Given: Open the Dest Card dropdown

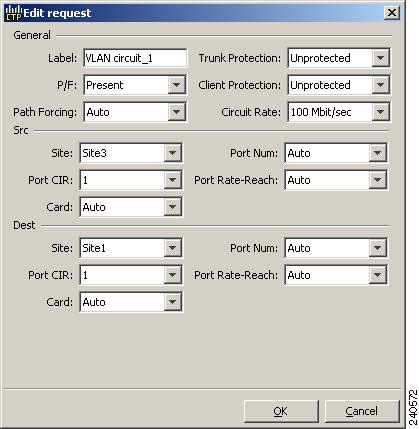Looking at the screenshot, I should [x=131, y=302].
